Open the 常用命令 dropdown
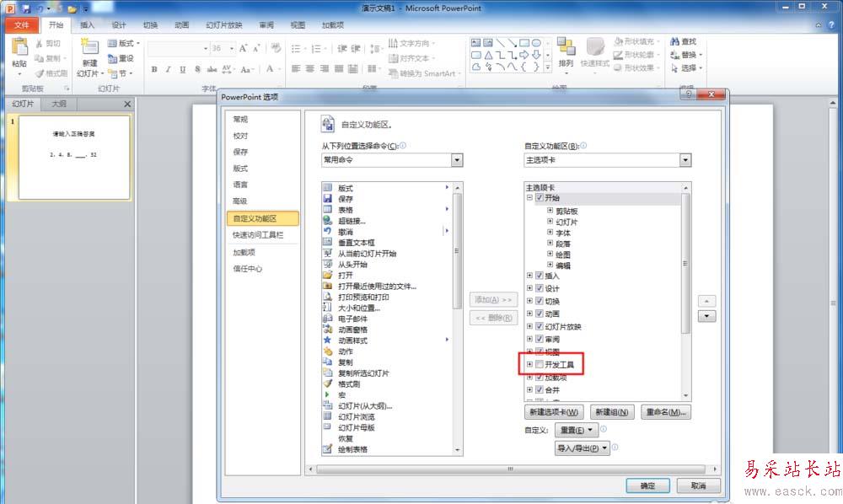 click(x=457, y=159)
